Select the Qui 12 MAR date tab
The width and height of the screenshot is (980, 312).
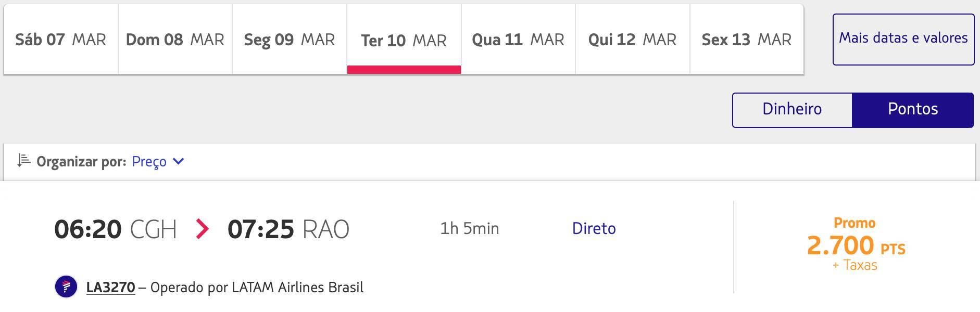pos(633,40)
